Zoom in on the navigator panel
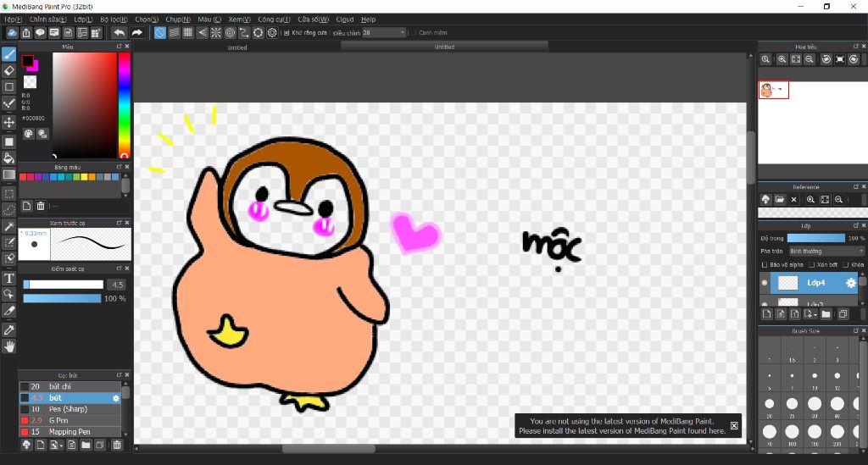868x465 pixels. click(x=782, y=59)
